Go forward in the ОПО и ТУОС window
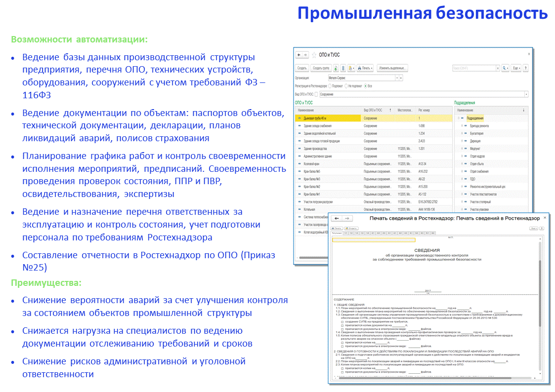Screen dimensions: 555x392 point(305,55)
